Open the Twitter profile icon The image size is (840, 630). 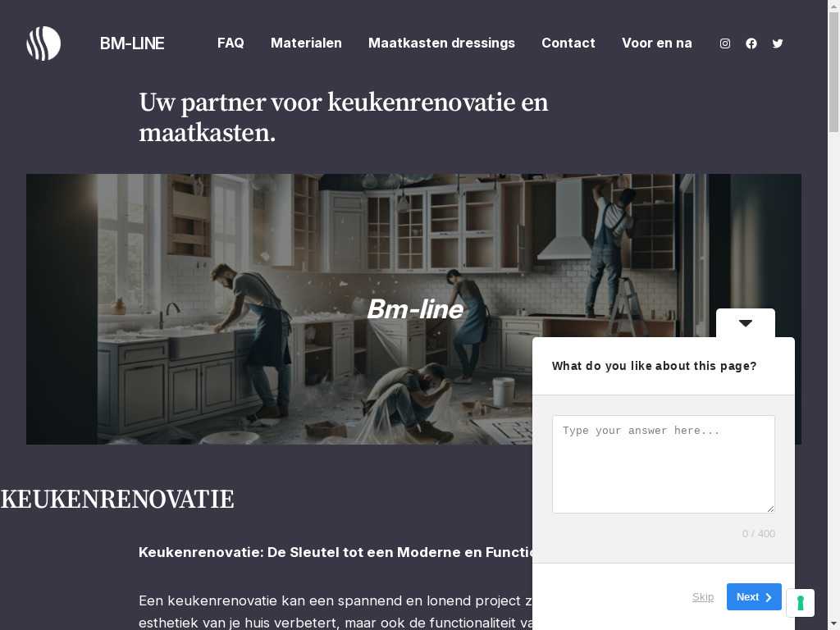778,43
